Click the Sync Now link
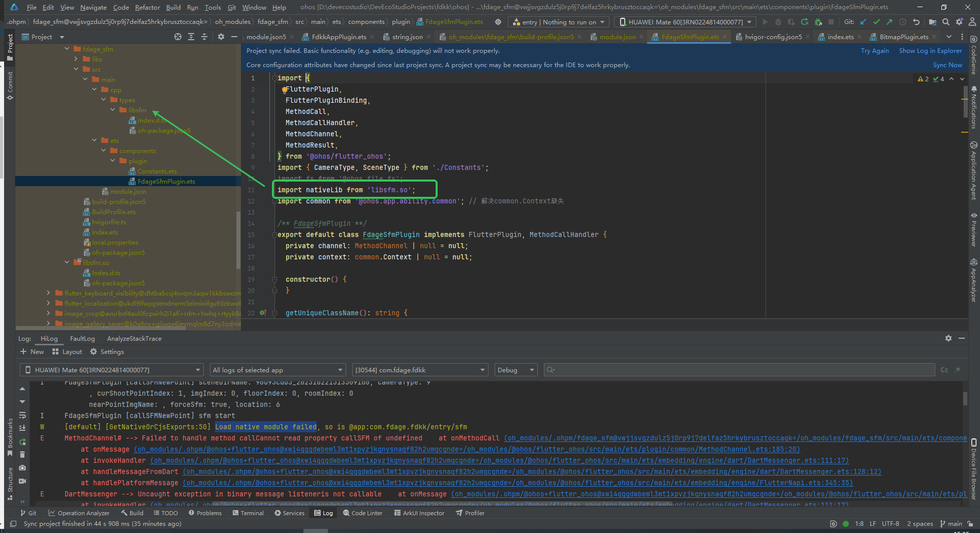The width and height of the screenshot is (980, 533). 947,65
